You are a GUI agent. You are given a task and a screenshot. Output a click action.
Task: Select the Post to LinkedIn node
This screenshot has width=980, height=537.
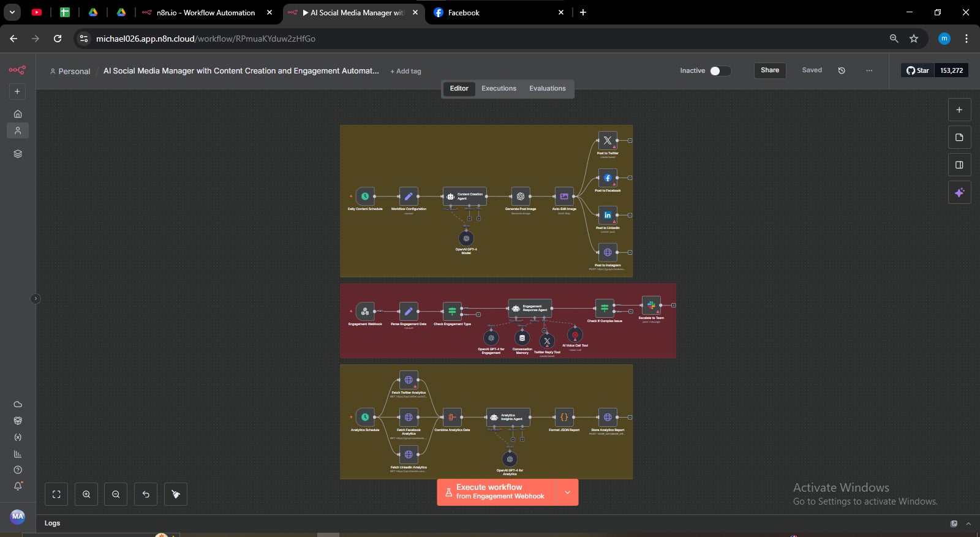(608, 216)
